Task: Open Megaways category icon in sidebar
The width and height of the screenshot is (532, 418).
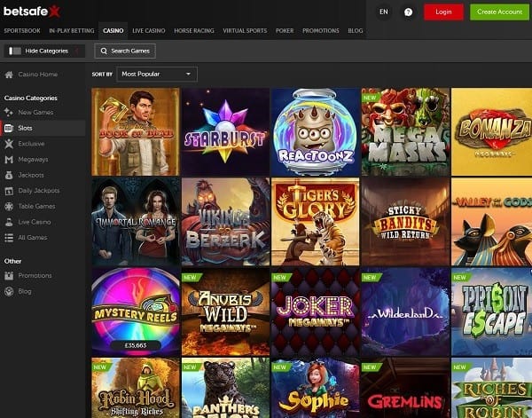Action: [9, 160]
